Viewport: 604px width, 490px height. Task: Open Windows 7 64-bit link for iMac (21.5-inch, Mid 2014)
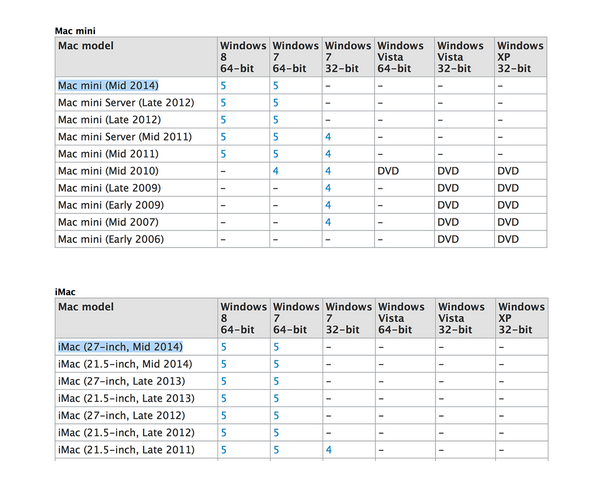[x=276, y=364]
